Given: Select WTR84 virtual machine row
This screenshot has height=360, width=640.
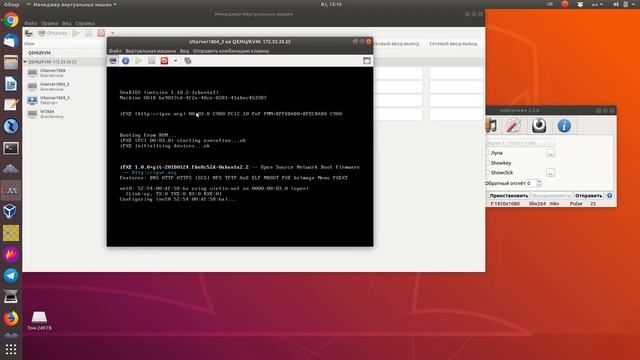Looking at the screenshot, I should coord(63,114).
